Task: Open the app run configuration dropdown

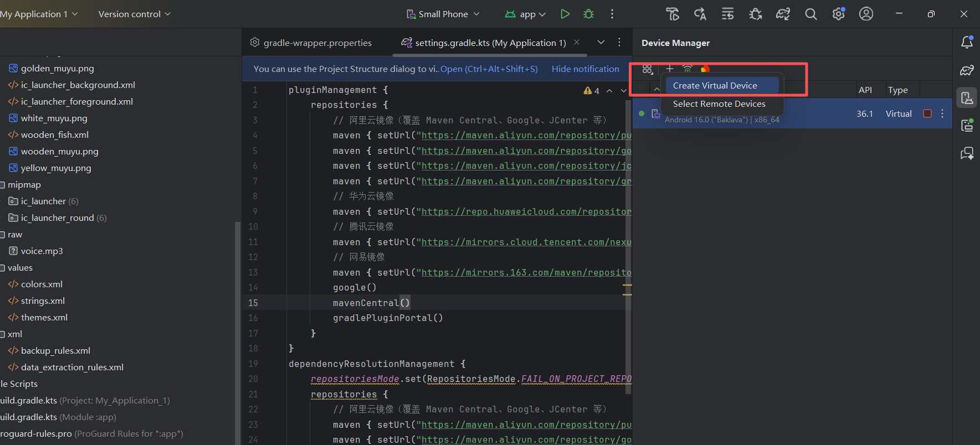Action: [x=525, y=14]
